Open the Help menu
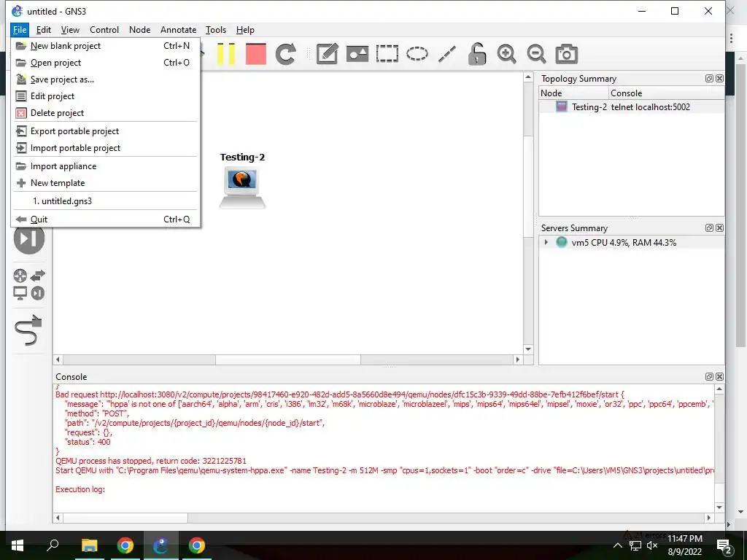747x560 pixels. pos(245,29)
